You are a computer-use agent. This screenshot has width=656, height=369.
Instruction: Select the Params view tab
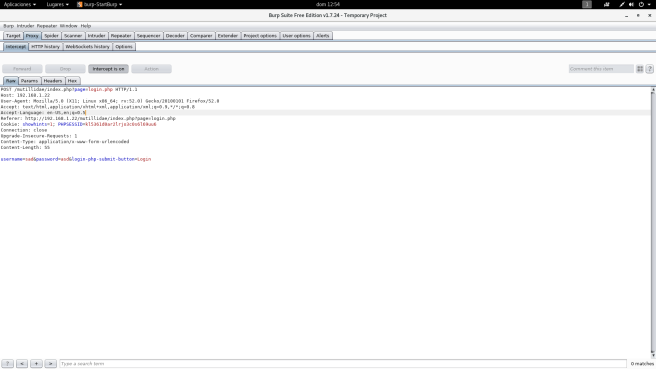tap(29, 81)
